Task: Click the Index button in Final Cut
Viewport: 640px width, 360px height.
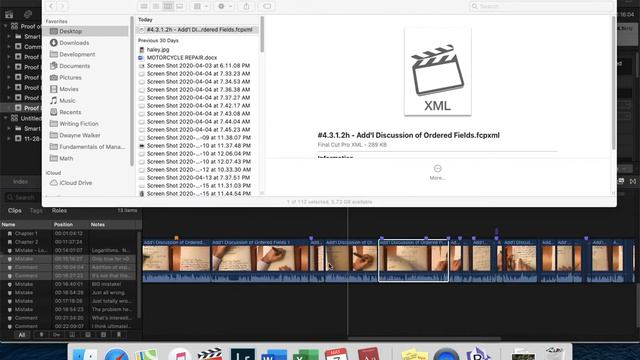Action: (20, 182)
